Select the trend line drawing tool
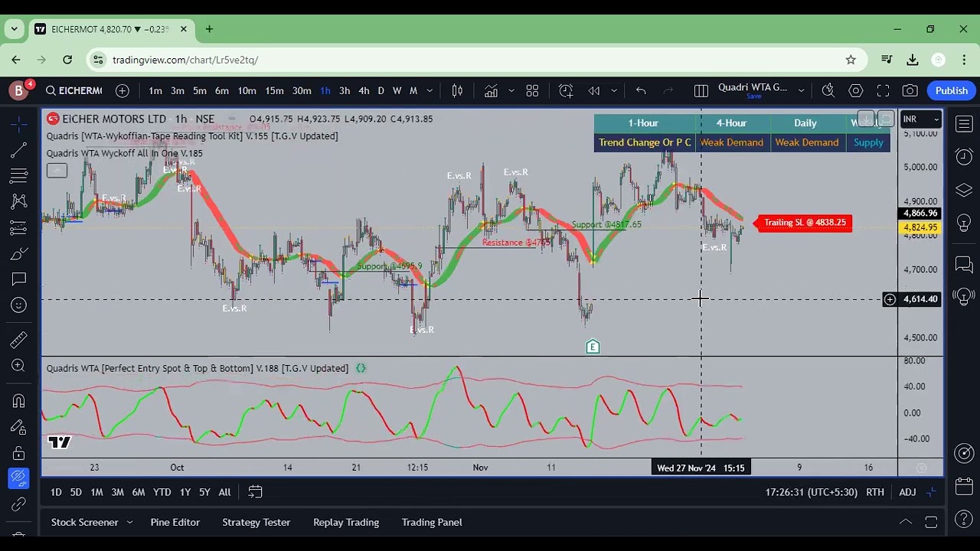Screen dimensions: 980x551 (19, 150)
